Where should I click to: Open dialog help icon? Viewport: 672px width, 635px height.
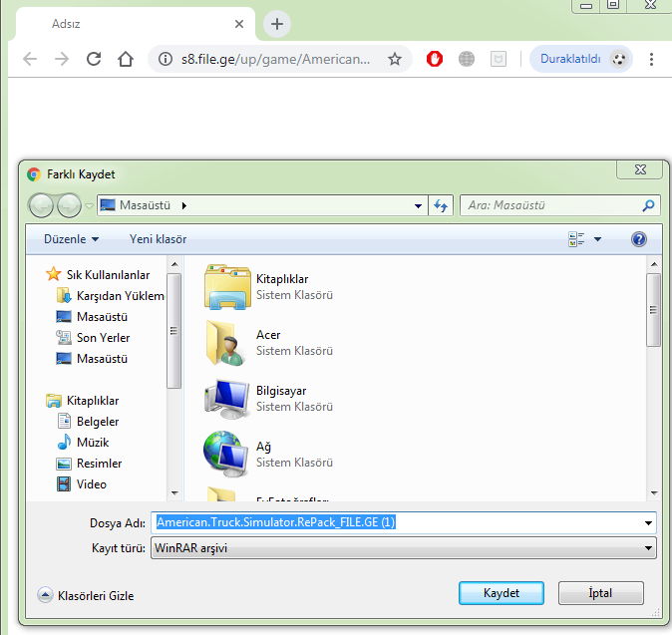(x=638, y=239)
